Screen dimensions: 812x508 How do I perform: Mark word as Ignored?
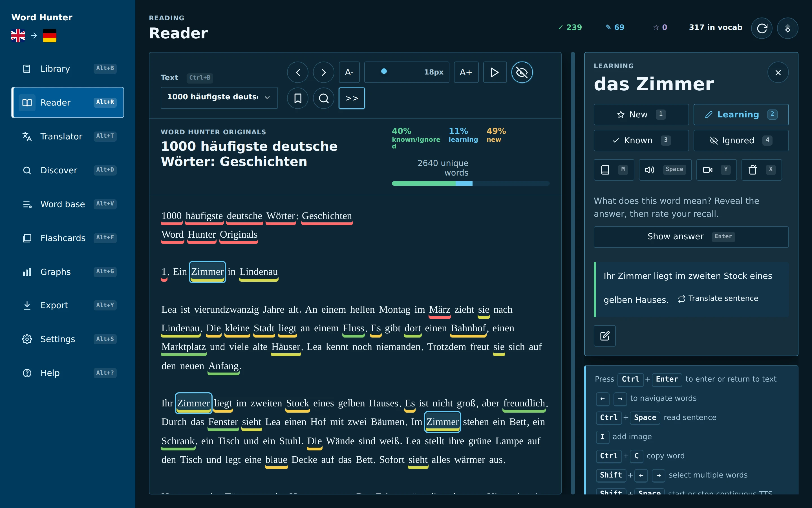pyautogui.click(x=741, y=141)
